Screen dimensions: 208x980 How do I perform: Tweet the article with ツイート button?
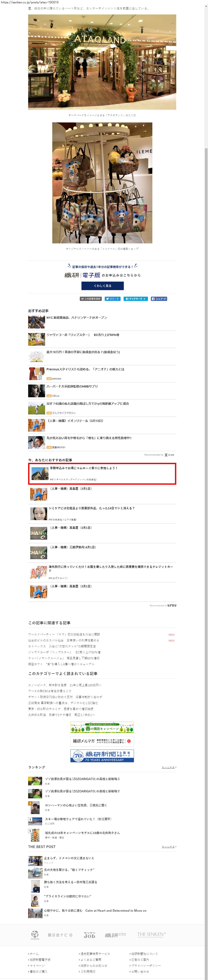point(113,299)
